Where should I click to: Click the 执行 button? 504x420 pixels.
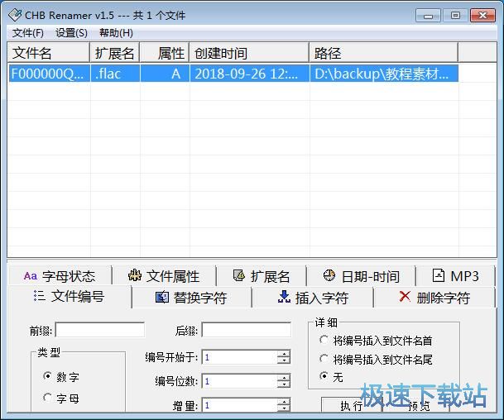tap(352, 405)
